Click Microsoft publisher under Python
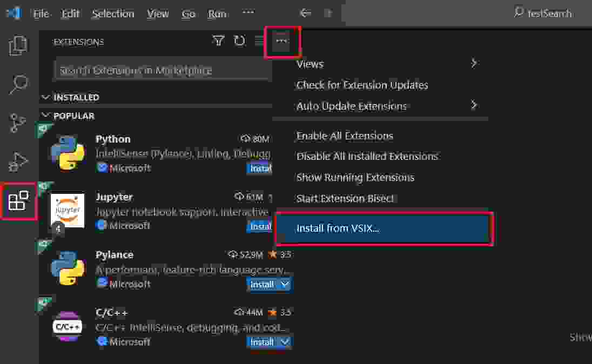Image resolution: width=592 pixels, height=364 pixels. point(130,168)
